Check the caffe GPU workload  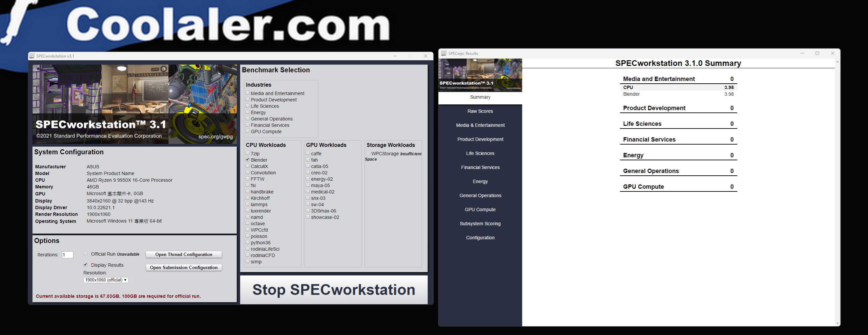308,153
